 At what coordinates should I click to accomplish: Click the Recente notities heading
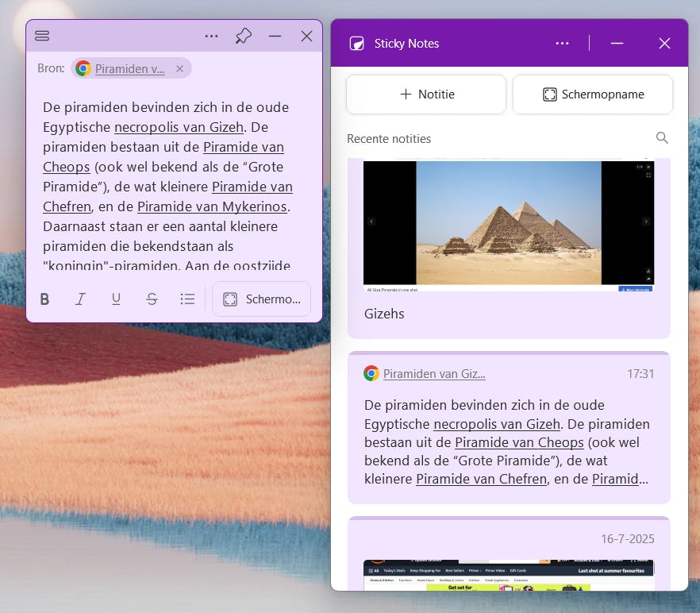click(x=389, y=139)
